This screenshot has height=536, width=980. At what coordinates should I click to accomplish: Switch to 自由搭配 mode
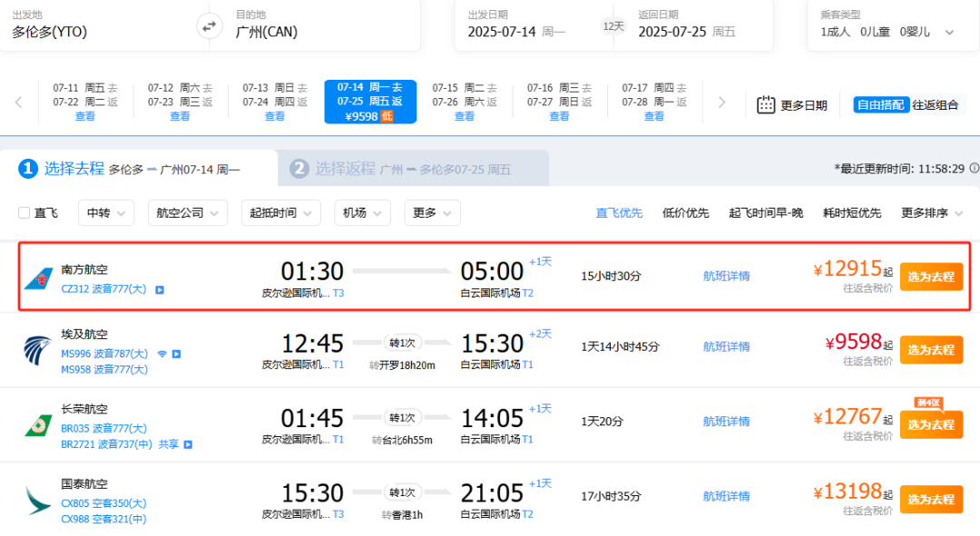(x=880, y=105)
